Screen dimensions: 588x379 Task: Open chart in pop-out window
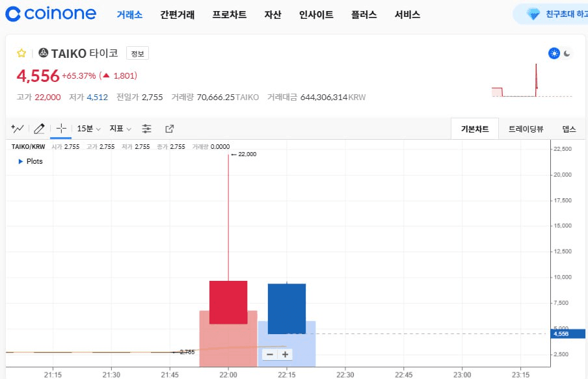click(x=170, y=129)
